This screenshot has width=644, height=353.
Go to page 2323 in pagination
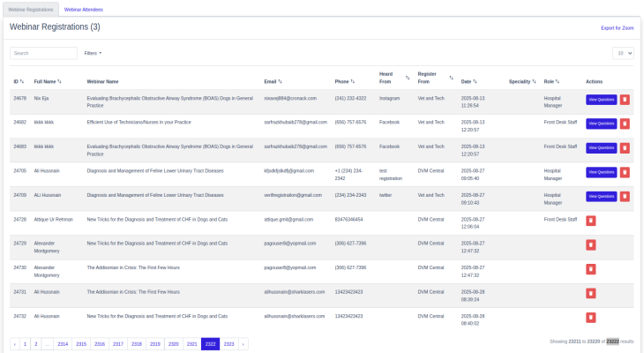(x=228, y=343)
